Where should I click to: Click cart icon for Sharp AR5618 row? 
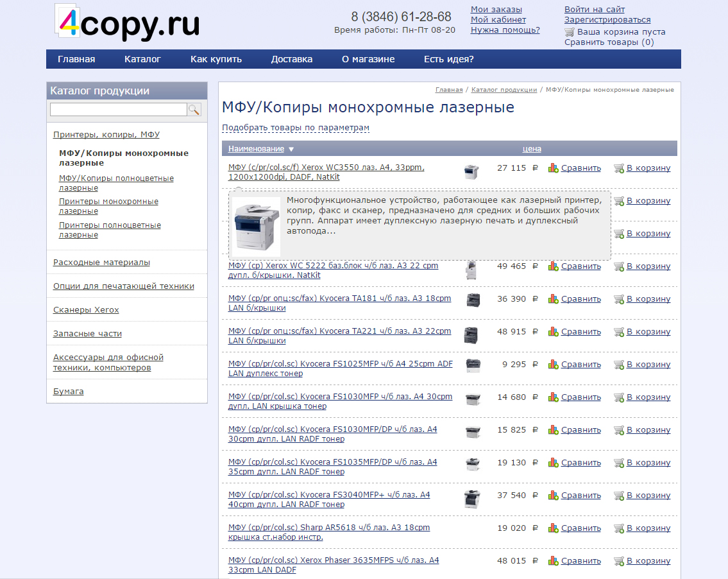[x=619, y=528]
